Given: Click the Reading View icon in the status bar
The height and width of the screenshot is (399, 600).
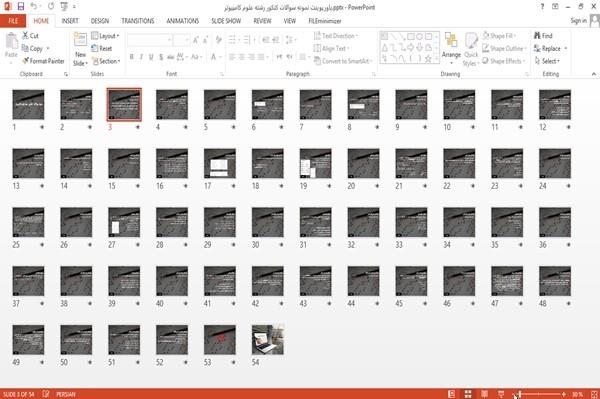Looking at the screenshot, I should (484, 394).
